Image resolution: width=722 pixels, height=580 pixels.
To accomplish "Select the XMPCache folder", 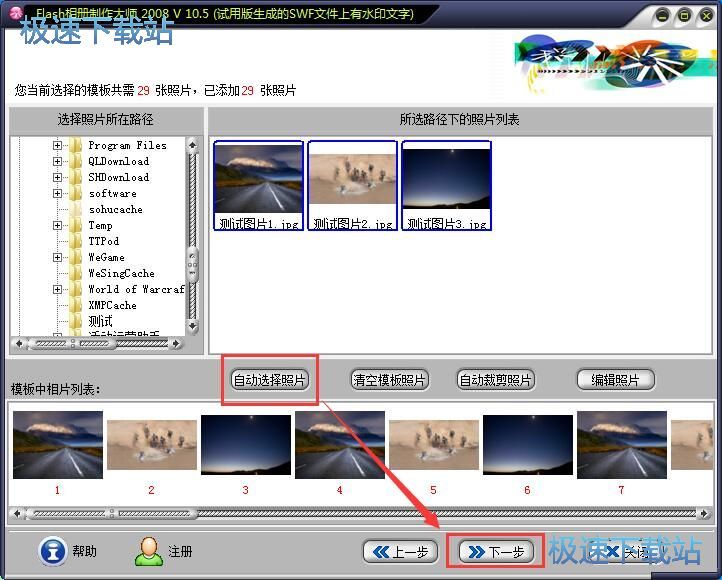I will coord(112,306).
